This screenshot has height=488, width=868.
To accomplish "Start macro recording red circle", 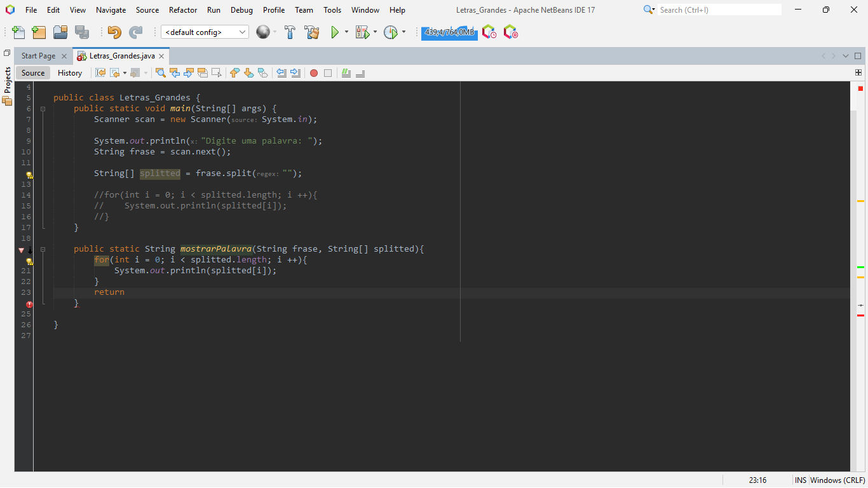I will click(314, 73).
